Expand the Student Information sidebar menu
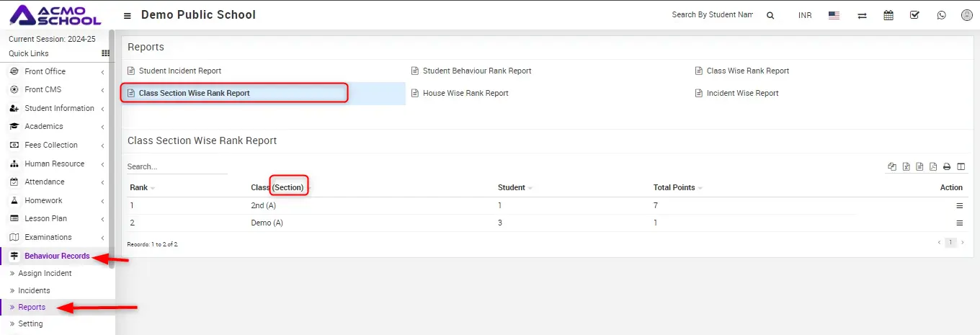The image size is (980, 335). click(59, 108)
